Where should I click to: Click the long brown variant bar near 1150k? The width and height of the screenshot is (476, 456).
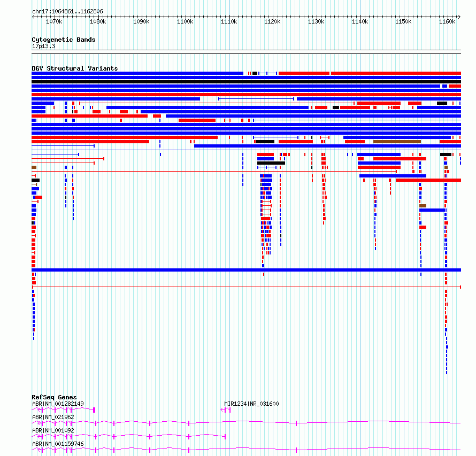click(x=397, y=142)
